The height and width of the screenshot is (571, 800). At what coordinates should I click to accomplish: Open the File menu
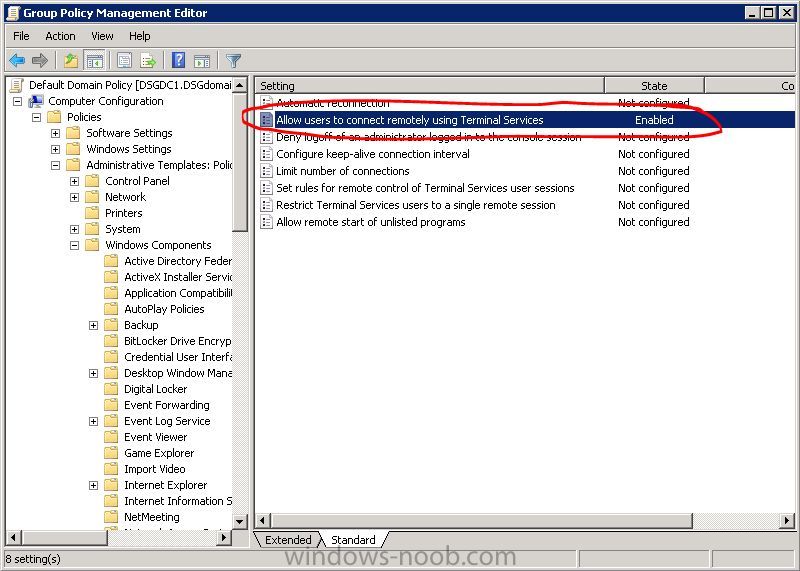pyautogui.click(x=21, y=36)
